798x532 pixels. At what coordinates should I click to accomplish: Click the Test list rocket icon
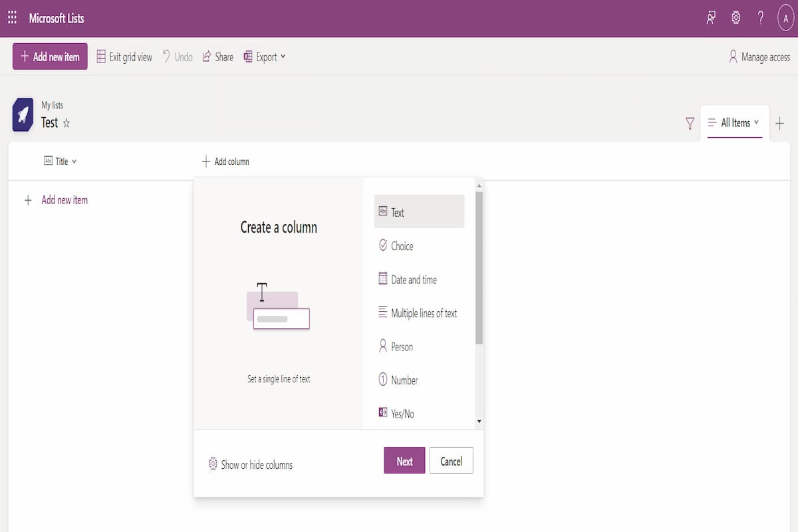coord(23,116)
